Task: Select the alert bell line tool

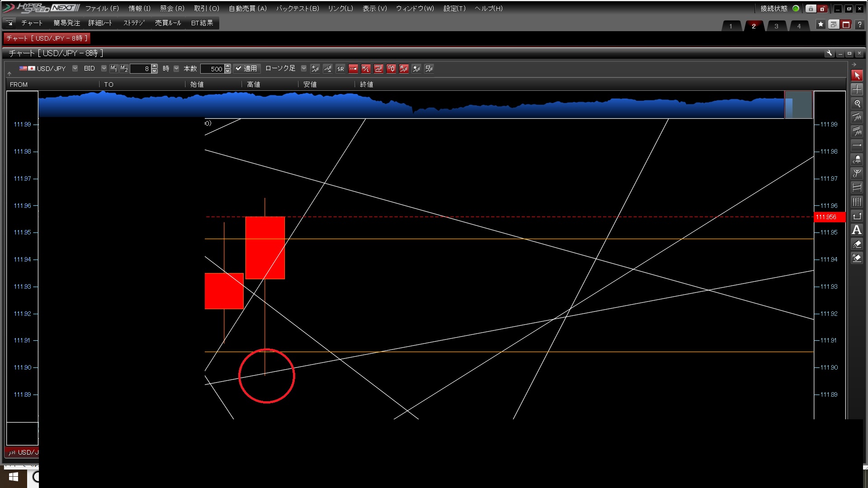Action: (x=857, y=160)
